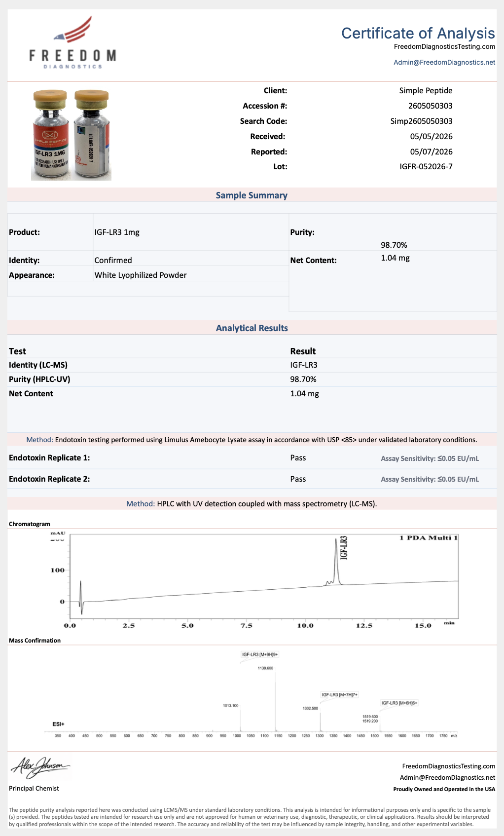Click the 1 PDA Multi 1 chromatogram label
The width and height of the screenshot is (504, 836).
(x=429, y=538)
